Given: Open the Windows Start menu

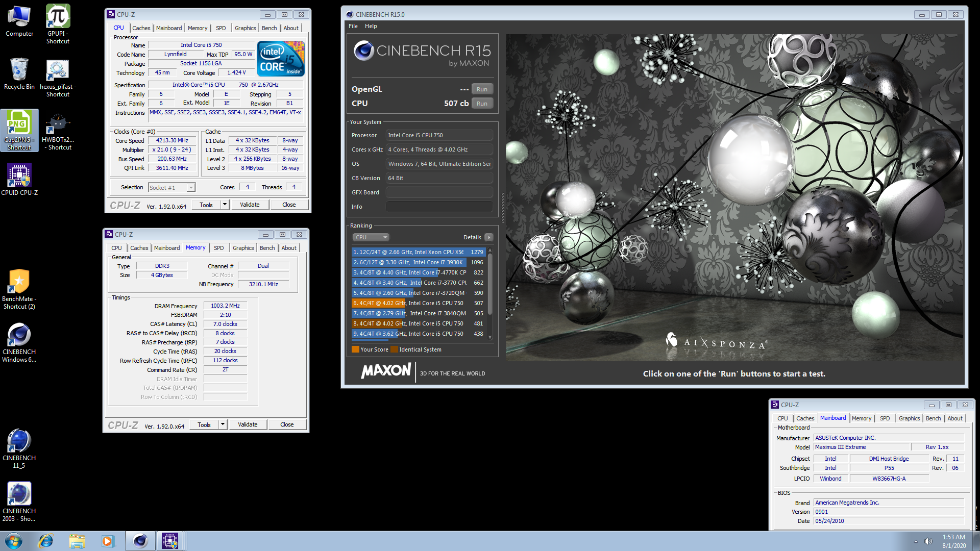Looking at the screenshot, I should click(14, 541).
